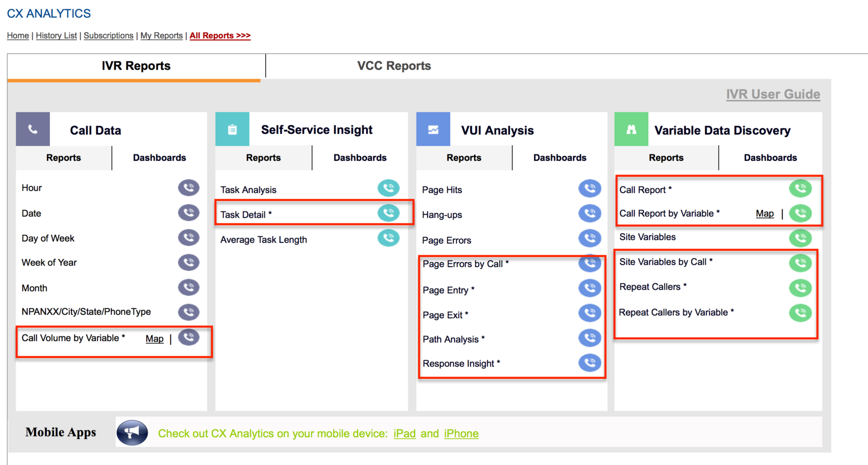Launch Average Task Length report icon
The width and height of the screenshot is (868, 465).
[388, 238]
